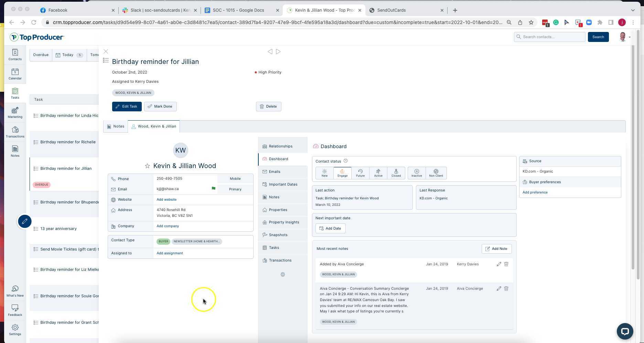This screenshot has height=343, width=644.
Task: Click the Mark Done button
Action: pyautogui.click(x=160, y=107)
